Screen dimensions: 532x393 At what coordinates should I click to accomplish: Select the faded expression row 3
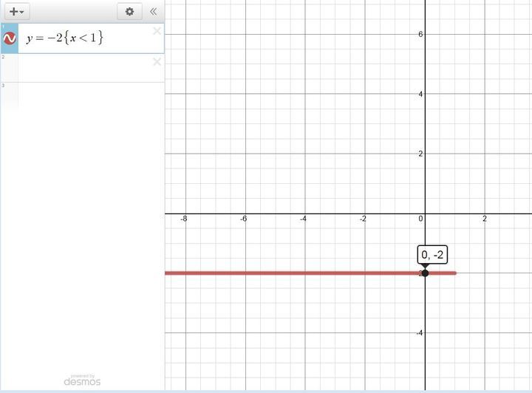pyautogui.click(x=81, y=96)
